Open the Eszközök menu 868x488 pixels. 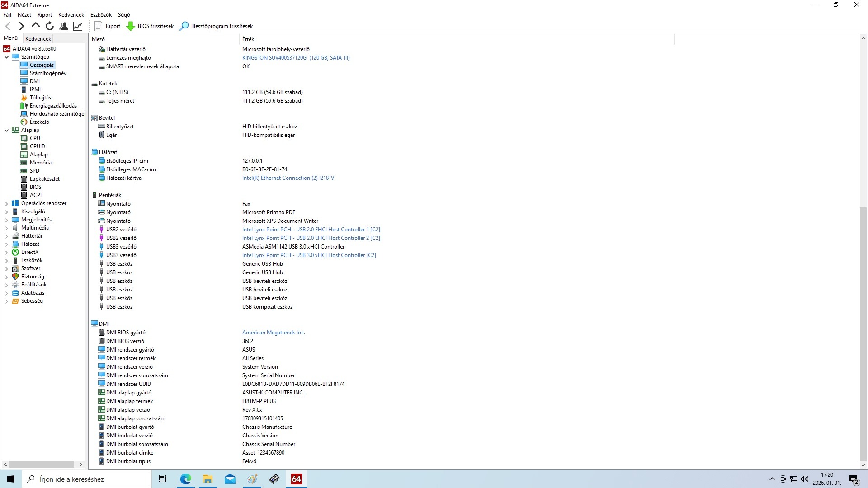coord(101,15)
